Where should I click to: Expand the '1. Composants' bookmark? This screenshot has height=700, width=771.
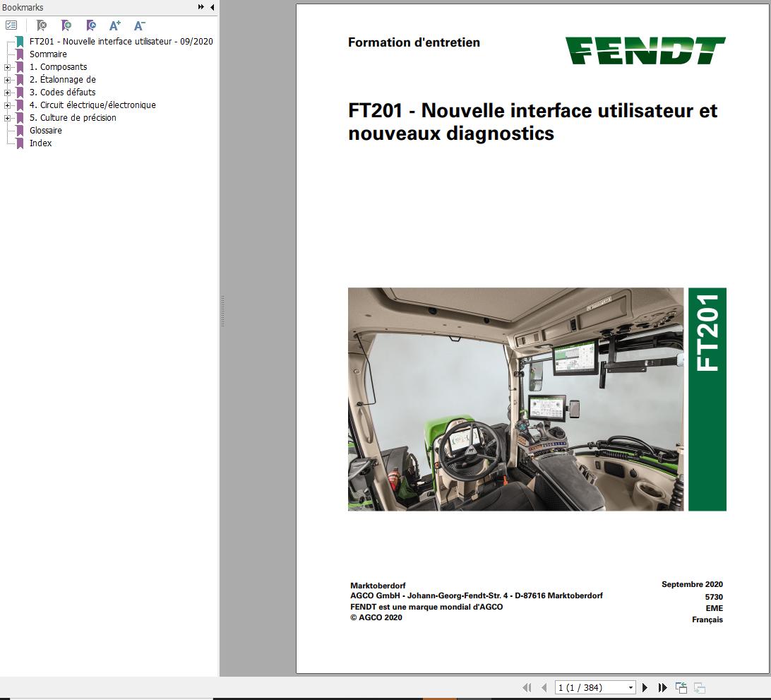point(7,67)
